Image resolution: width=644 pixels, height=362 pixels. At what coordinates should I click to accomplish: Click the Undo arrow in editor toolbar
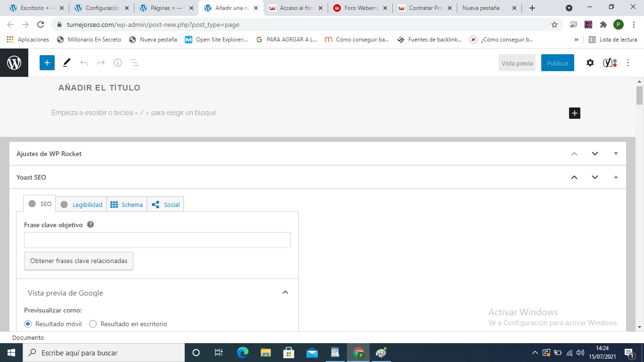[84, 63]
